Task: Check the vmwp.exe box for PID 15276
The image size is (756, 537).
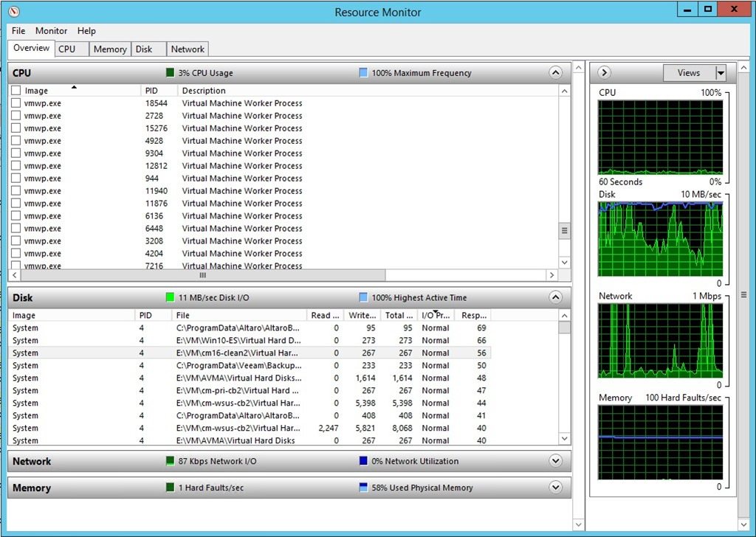Action: click(x=16, y=128)
